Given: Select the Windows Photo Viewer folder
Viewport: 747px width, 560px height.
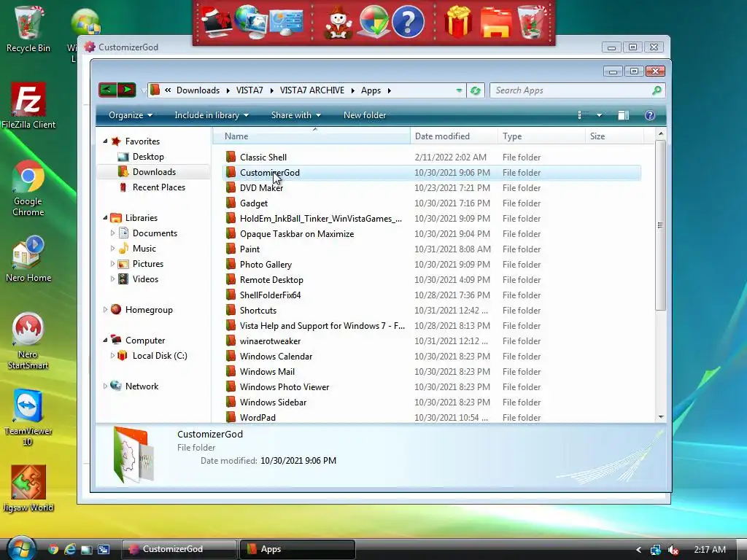Looking at the screenshot, I should point(285,386).
